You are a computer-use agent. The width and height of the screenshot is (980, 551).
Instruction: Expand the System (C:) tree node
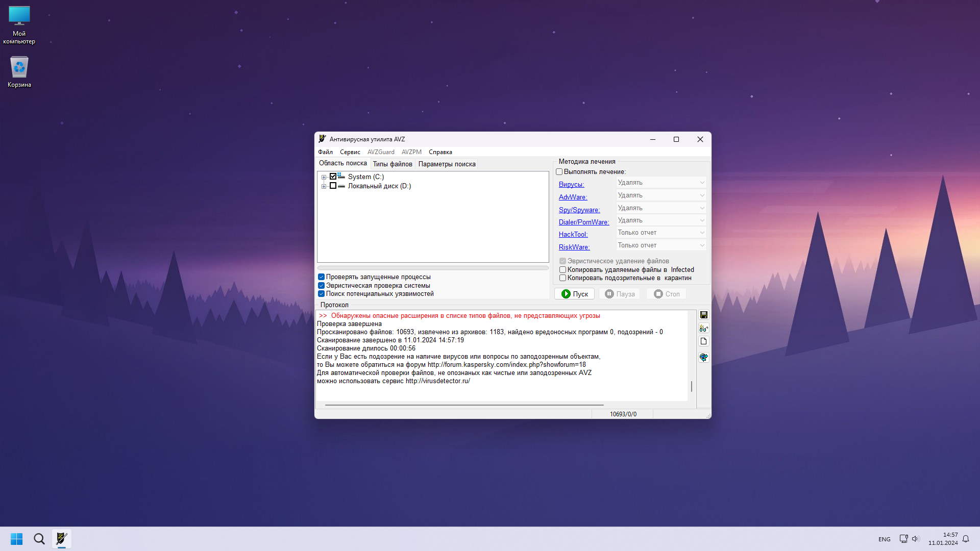click(324, 178)
